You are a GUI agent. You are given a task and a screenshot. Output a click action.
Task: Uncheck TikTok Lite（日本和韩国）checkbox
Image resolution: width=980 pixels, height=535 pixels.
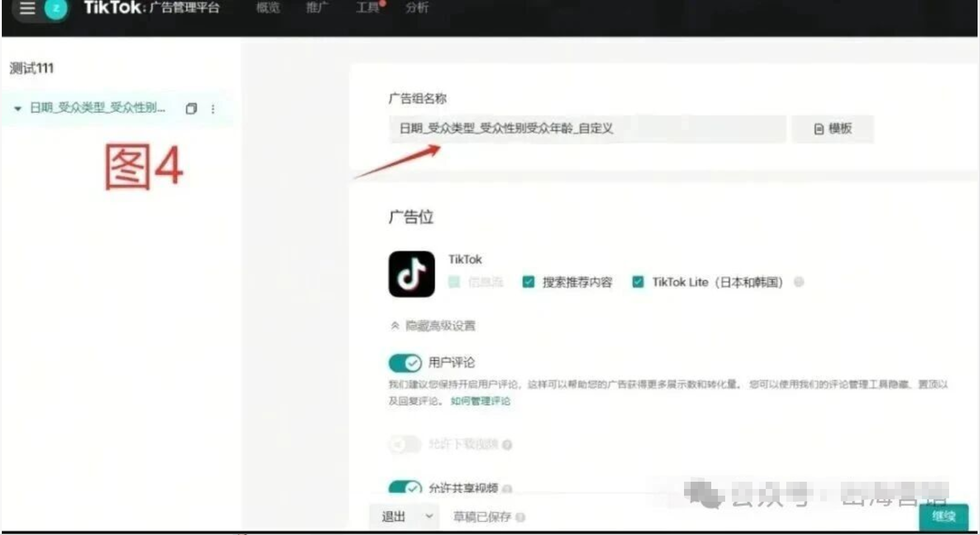(638, 282)
